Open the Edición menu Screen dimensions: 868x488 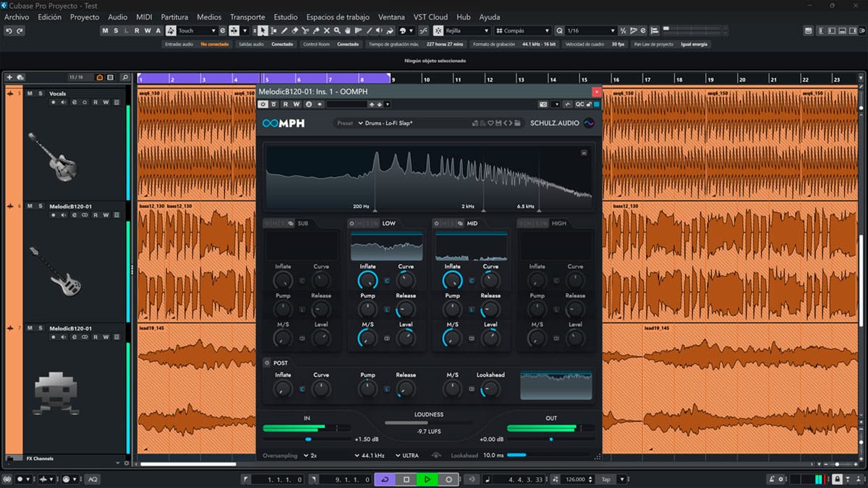[x=50, y=17]
